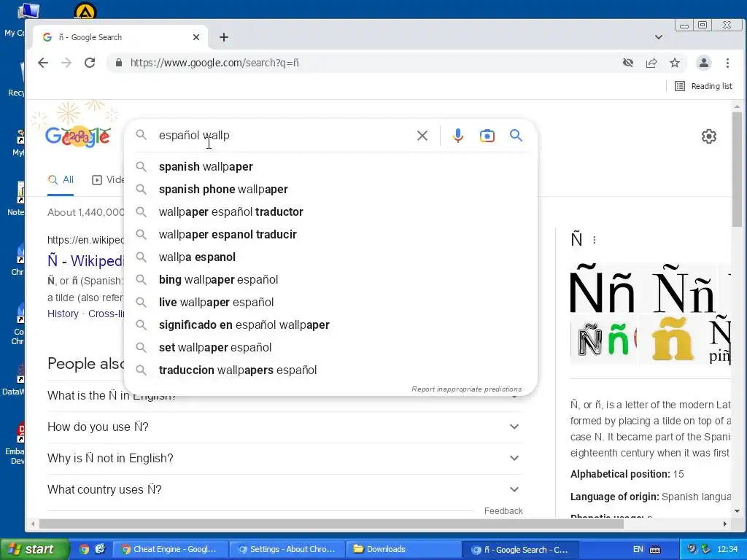Image resolution: width=747 pixels, height=560 pixels.
Task: Open the third-party cookies blocked icon
Action: click(628, 63)
